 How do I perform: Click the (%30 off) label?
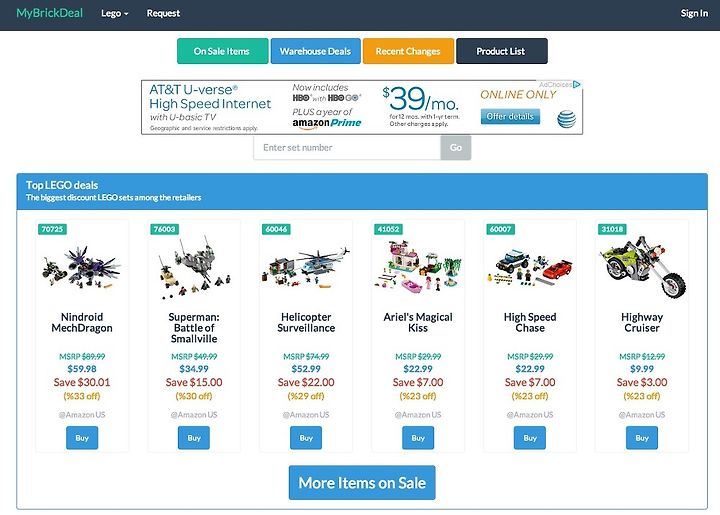click(x=194, y=396)
